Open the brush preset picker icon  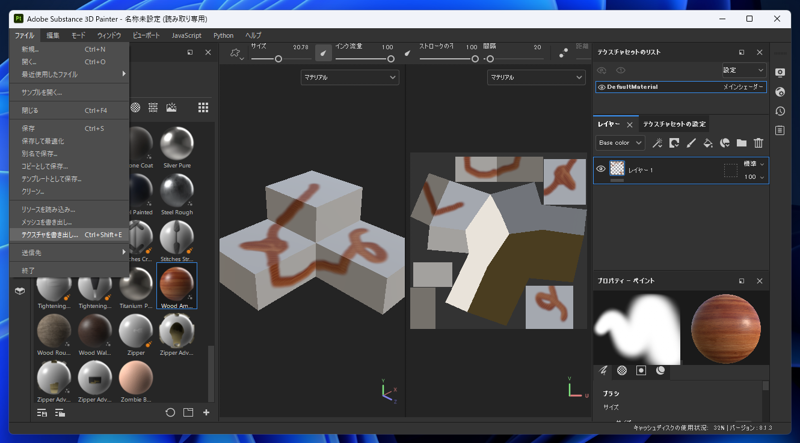tap(236, 54)
